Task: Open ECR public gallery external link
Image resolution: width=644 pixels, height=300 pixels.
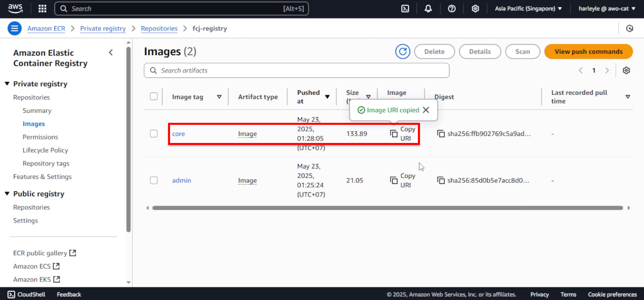Action: click(45, 253)
